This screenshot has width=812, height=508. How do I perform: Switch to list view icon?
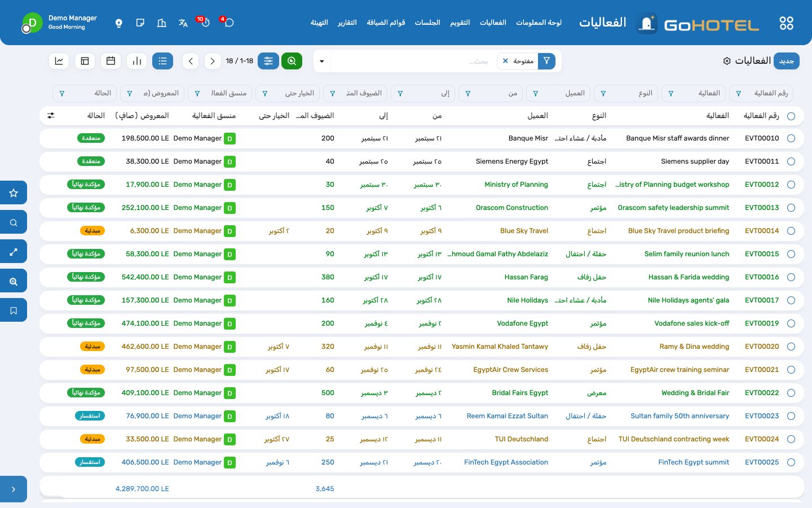click(x=162, y=61)
